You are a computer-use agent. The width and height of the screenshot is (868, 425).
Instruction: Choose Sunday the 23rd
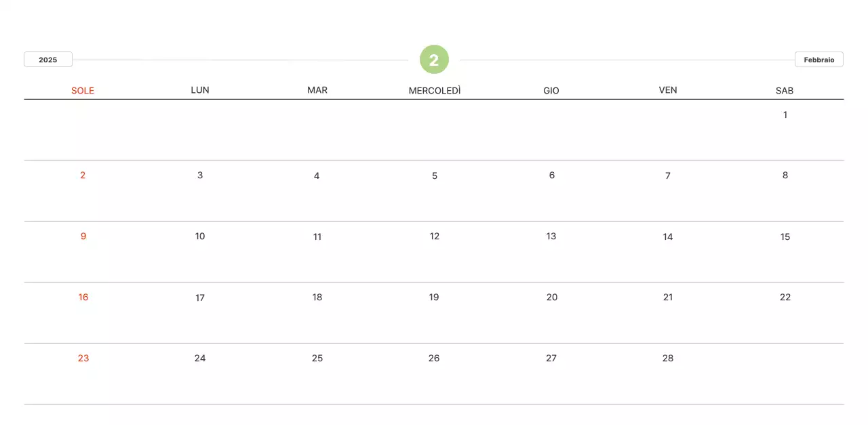point(83,358)
